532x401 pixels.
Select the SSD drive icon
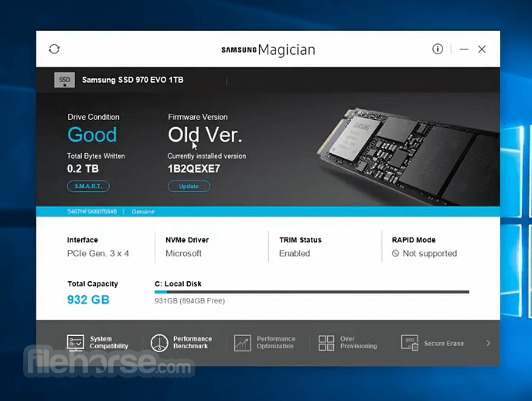(x=64, y=81)
